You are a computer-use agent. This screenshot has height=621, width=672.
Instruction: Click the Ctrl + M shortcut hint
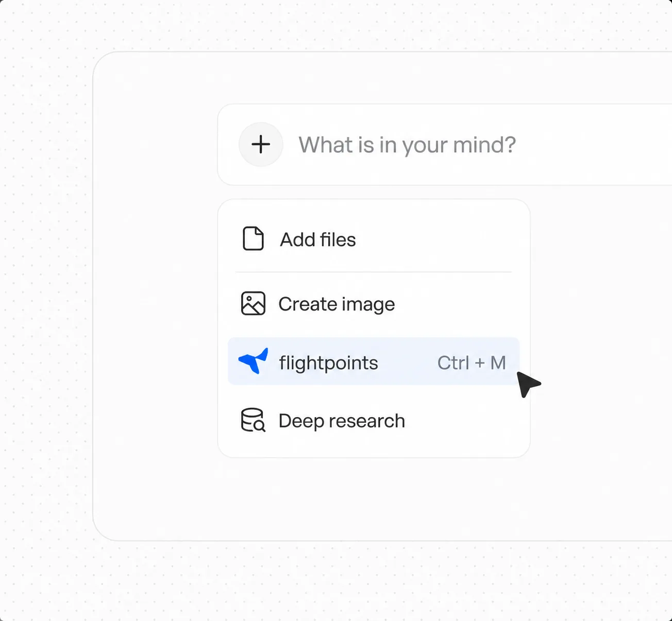(x=472, y=363)
